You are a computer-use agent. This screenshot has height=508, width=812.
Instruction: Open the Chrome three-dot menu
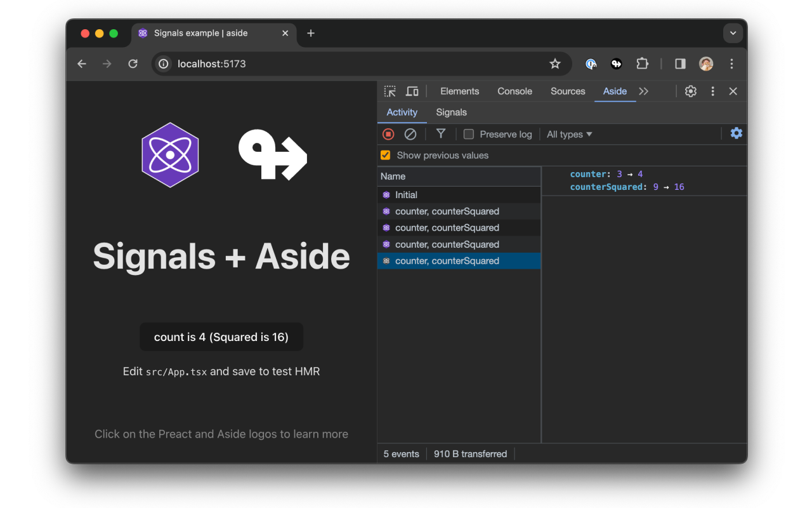731,63
